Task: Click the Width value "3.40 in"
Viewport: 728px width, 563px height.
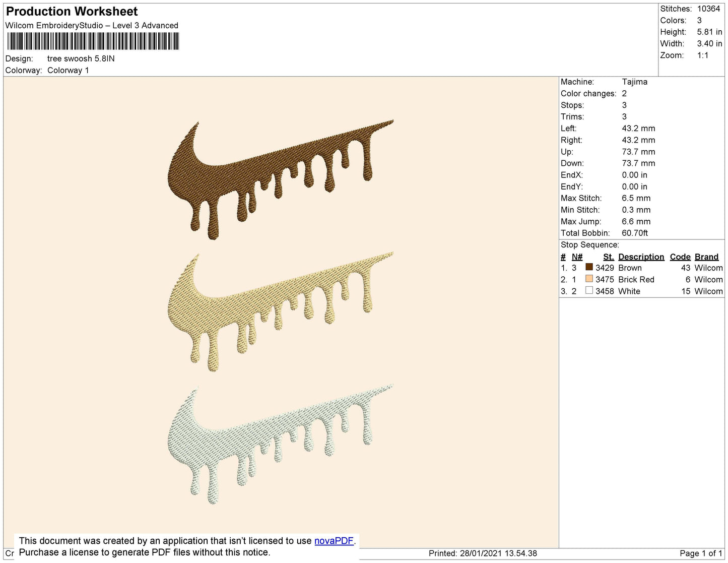Action: [710, 44]
